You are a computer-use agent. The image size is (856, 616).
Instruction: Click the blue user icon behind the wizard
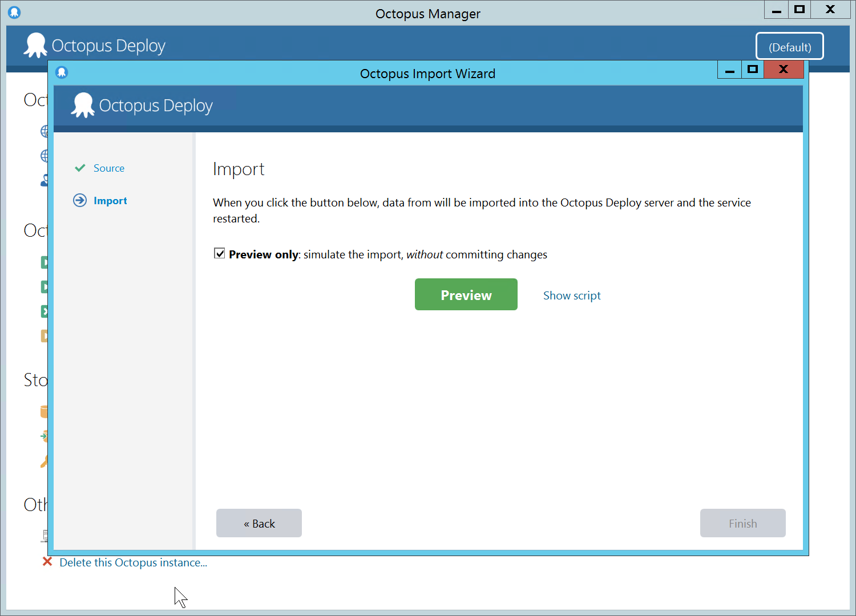(x=45, y=181)
